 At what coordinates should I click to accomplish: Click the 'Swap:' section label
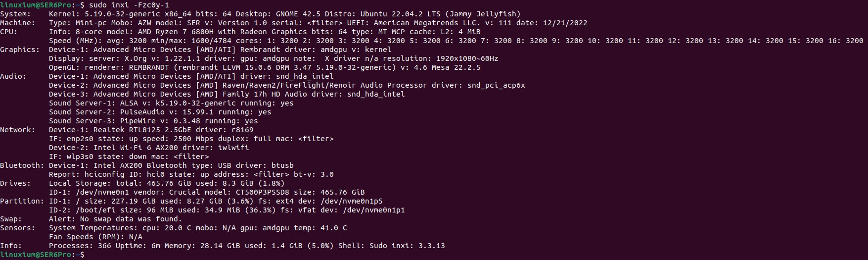point(11,219)
